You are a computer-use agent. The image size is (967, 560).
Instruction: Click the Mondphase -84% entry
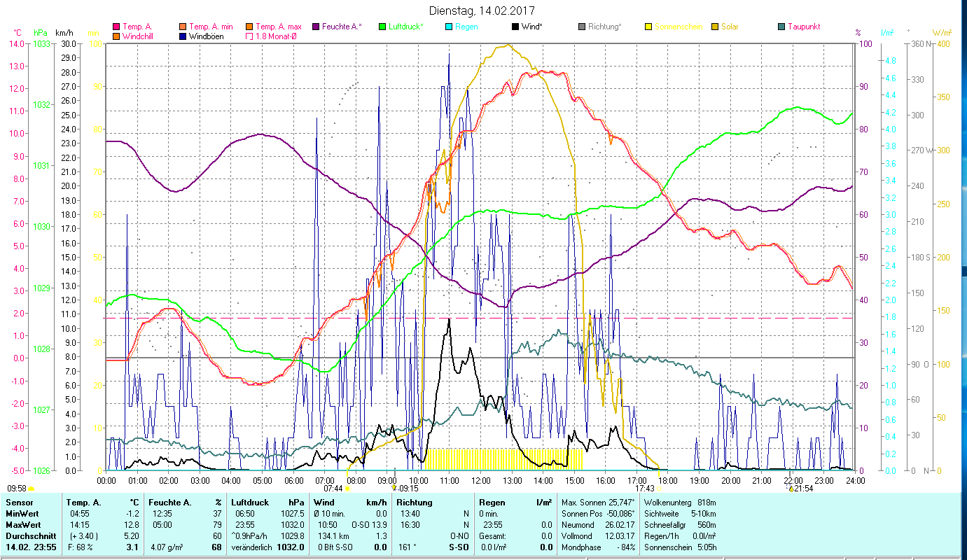[599, 547]
